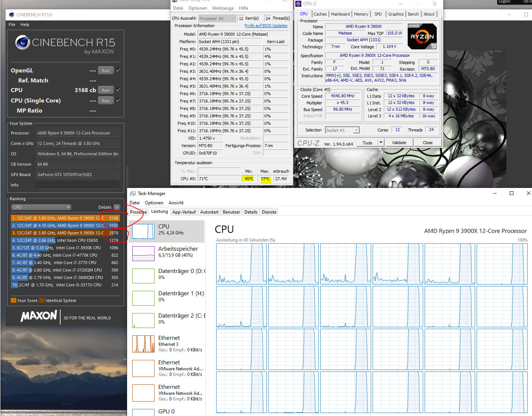Switch to the Mainboard tab in CPU-Z

point(340,14)
